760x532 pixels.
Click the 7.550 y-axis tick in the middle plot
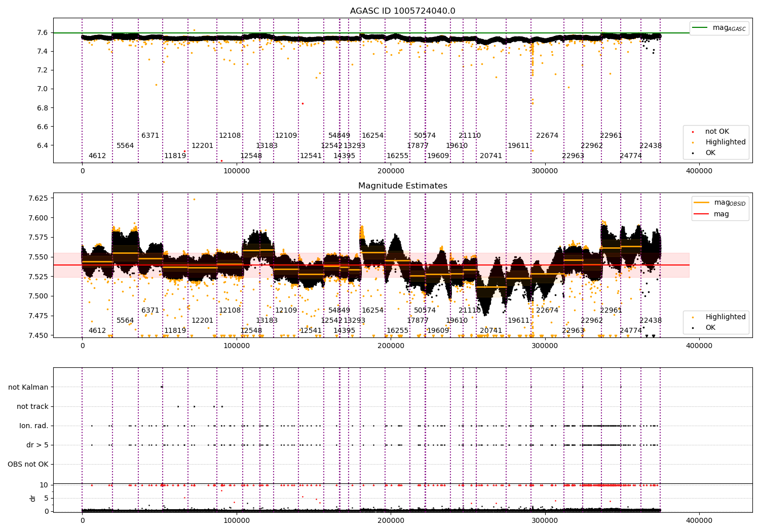click(38, 257)
